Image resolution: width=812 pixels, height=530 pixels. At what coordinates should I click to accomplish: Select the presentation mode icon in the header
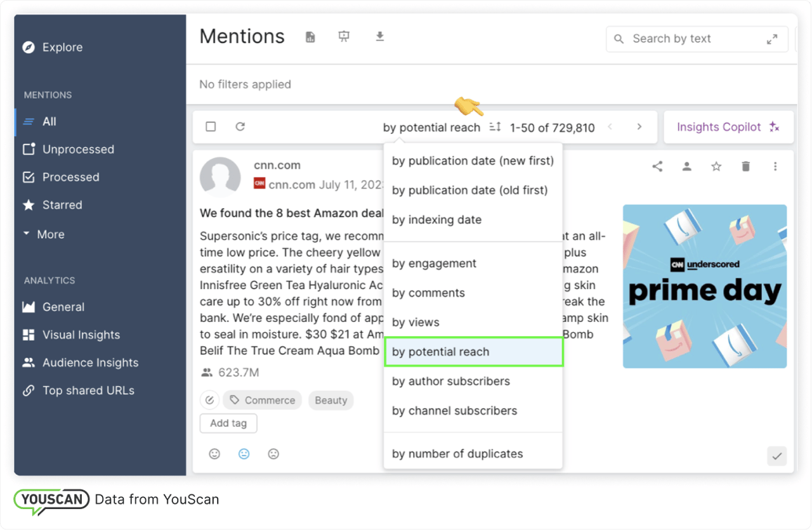[344, 36]
